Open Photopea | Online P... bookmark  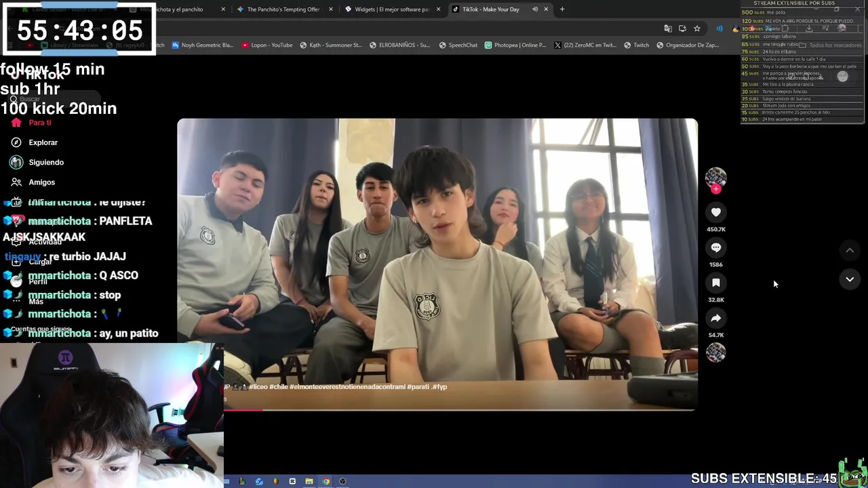515,45
